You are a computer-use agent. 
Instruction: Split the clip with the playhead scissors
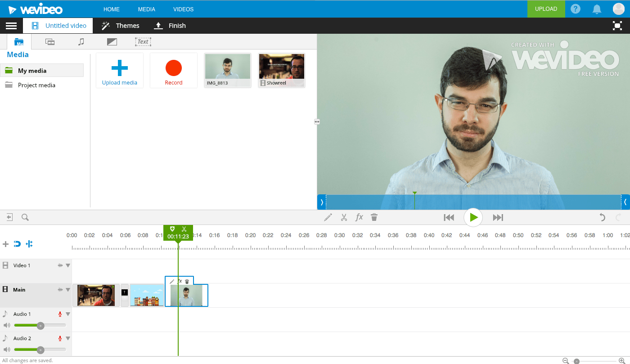coord(184,229)
